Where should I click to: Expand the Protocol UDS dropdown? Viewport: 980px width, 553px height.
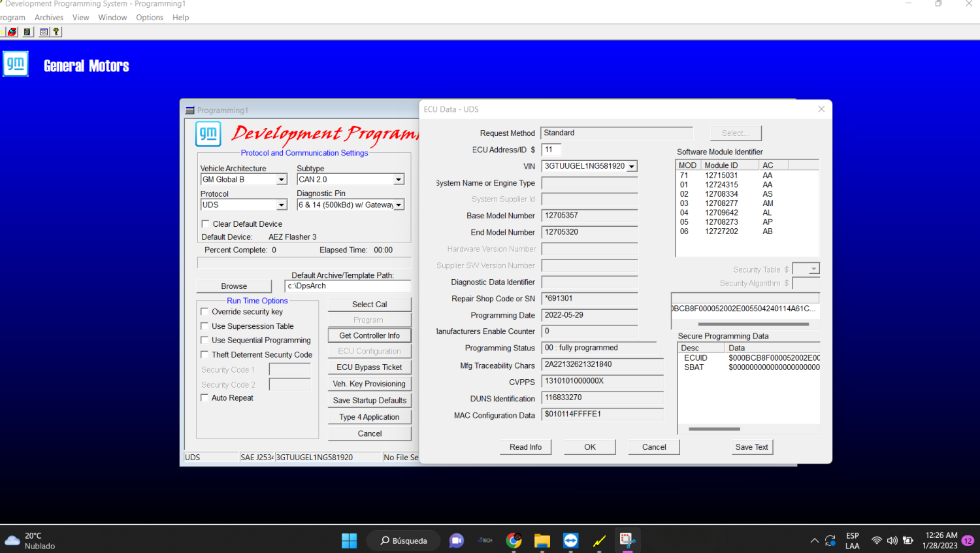tap(282, 205)
